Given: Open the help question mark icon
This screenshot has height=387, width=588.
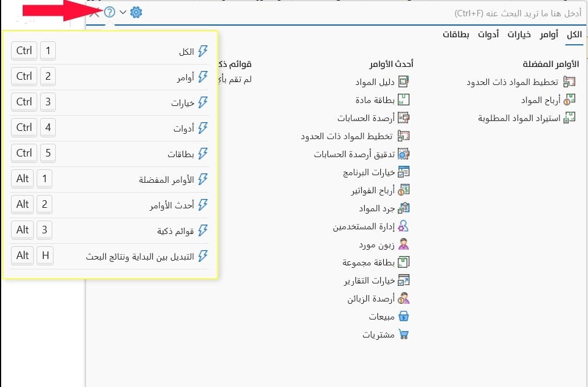Looking at the screenshot, I should point(109,12).
